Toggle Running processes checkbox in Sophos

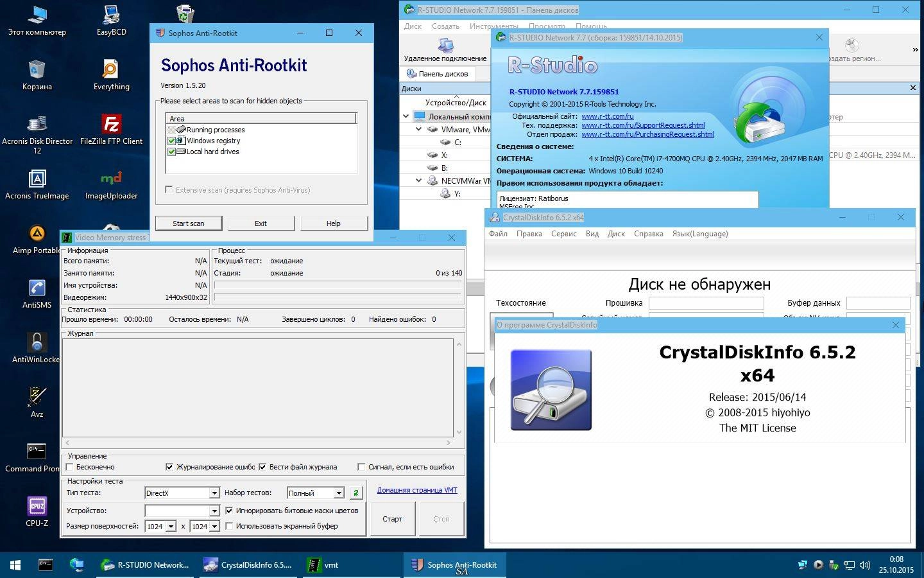171,130
